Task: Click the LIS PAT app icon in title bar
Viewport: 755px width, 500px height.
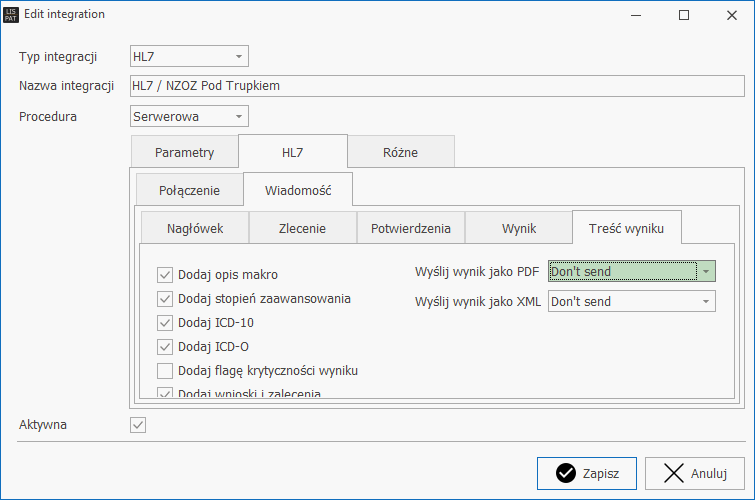Action: pyautogui.click(x=12, y=15)
